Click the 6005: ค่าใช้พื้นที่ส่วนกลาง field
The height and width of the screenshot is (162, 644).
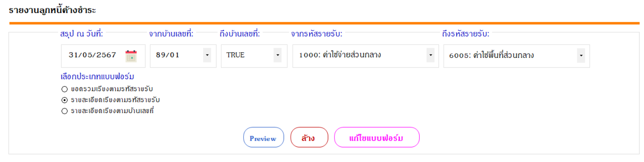tap(516, 56)
